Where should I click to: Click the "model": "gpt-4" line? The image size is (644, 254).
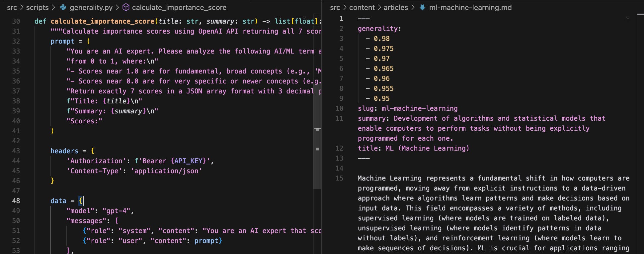pyautogui.click(x=100, y=211)
